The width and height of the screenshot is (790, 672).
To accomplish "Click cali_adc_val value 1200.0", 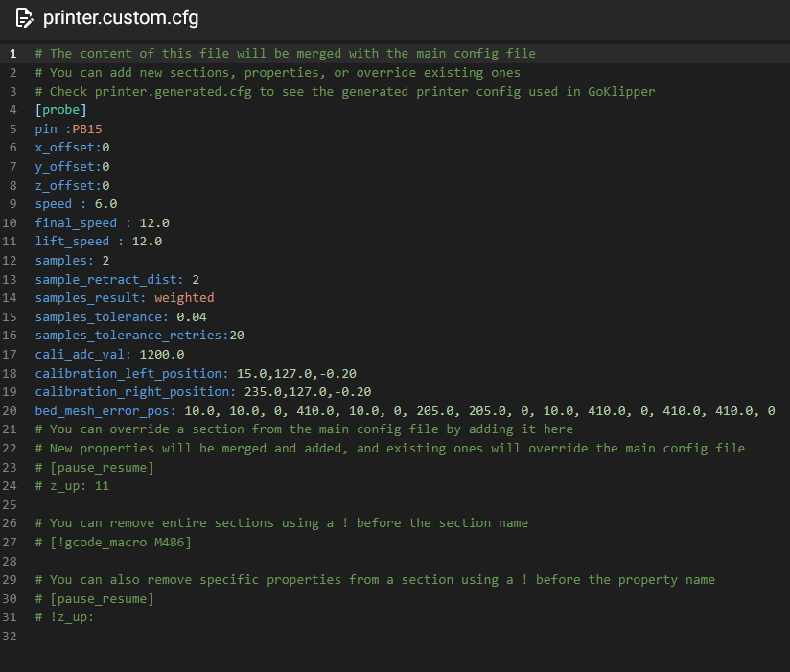I will [162, 355].
